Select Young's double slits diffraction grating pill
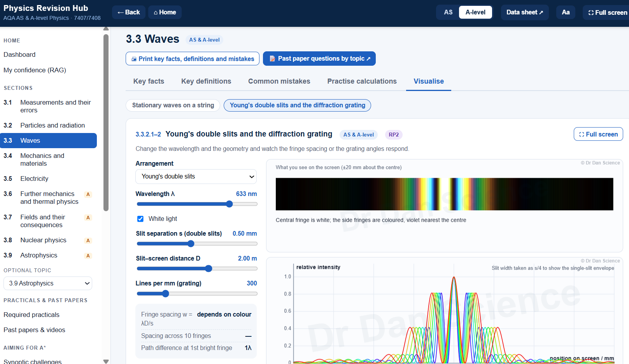The image size is (629, 364). 297,105
